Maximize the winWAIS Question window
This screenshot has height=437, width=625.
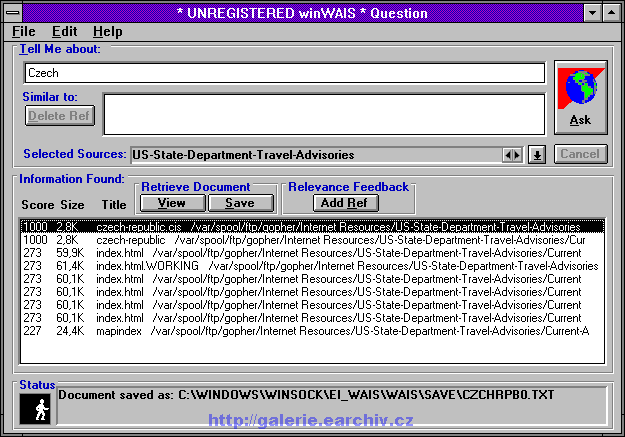[611, 12]
